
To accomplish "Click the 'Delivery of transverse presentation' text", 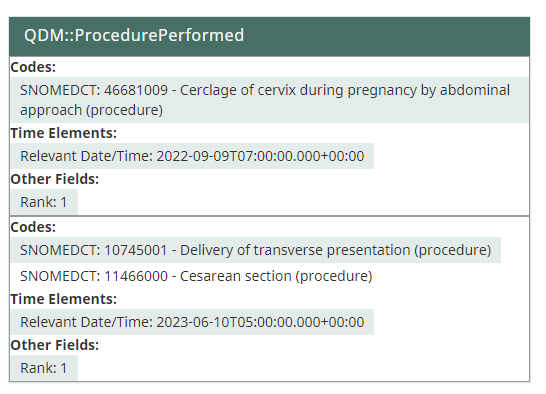I will click(x=295, y=250).
